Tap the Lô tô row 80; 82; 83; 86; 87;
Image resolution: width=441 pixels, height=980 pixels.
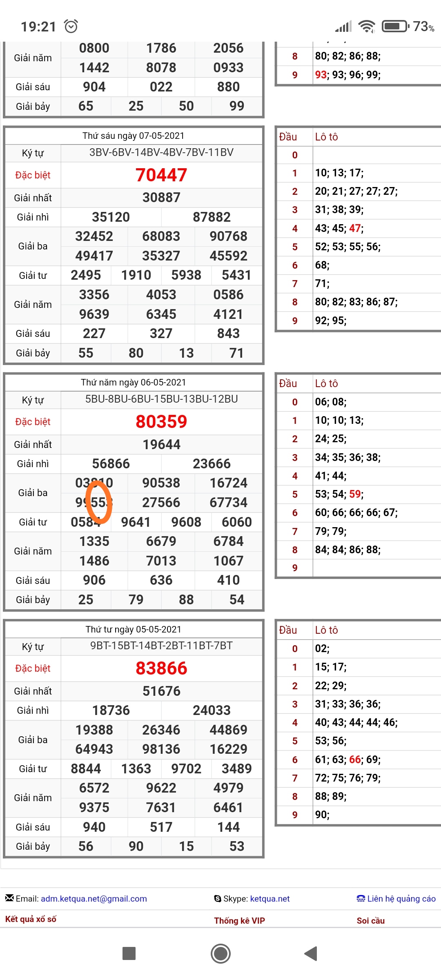[x=356, y=302]
